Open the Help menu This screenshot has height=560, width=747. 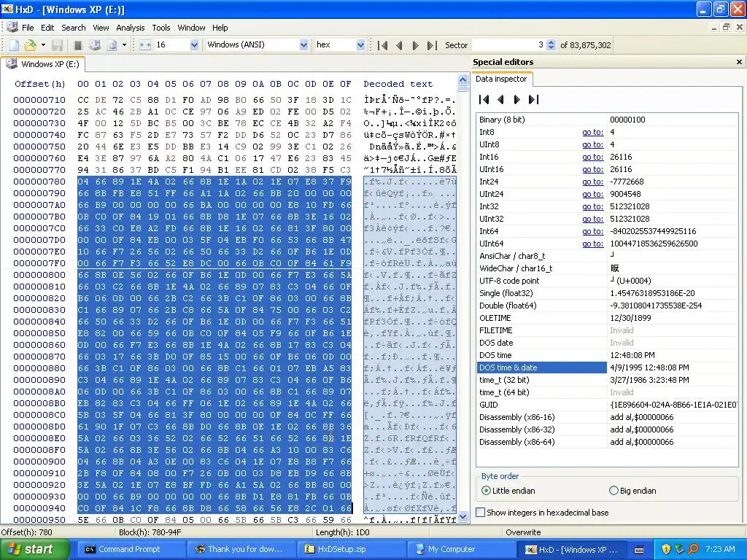220,28
